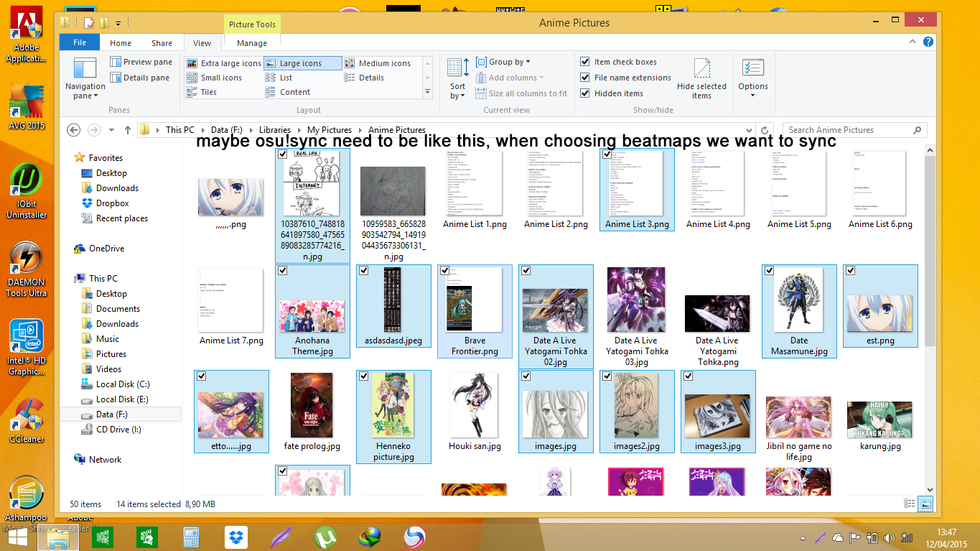Switch to the Home ribbon tab
The width and height of the screenshot is (980, 551).
tap(121, 43)
